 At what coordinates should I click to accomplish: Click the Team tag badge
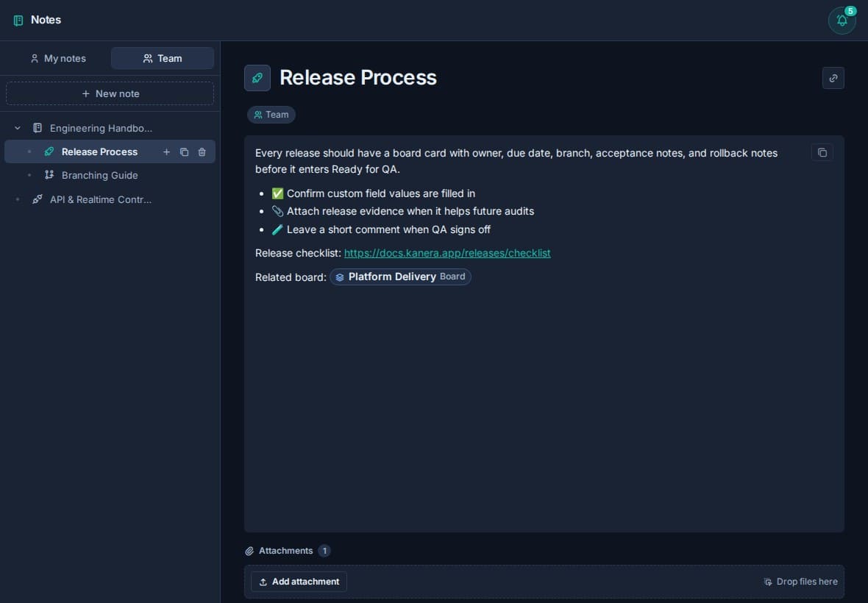click(x=271, y=115)
